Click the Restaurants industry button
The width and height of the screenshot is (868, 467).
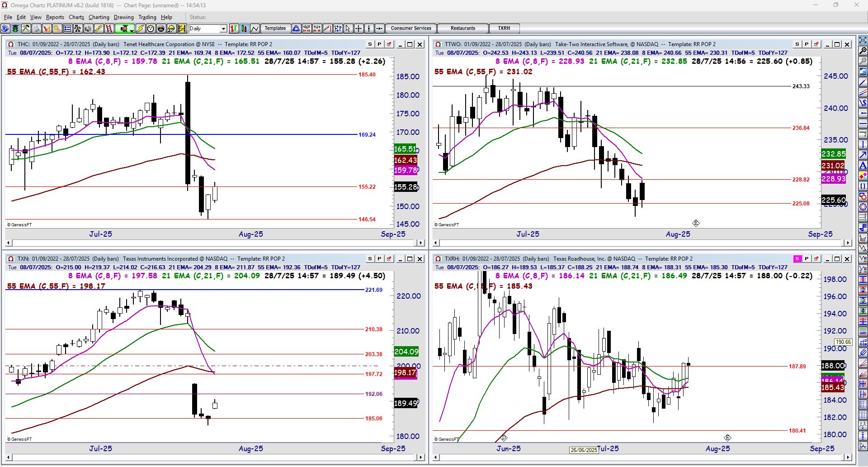(463, 29)
